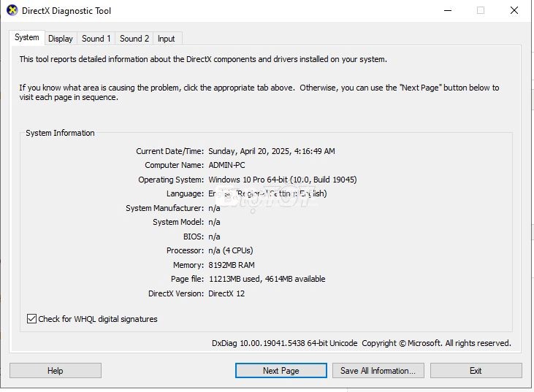
Task: Select page file value '11213MB used, 4614MB available'
Action: tap(267, 279)
